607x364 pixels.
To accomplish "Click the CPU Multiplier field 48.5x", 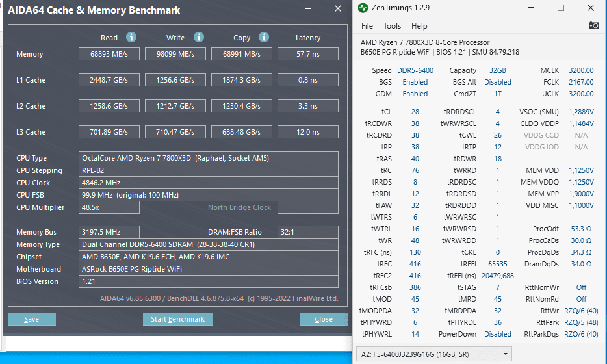I will pos(109,207).
